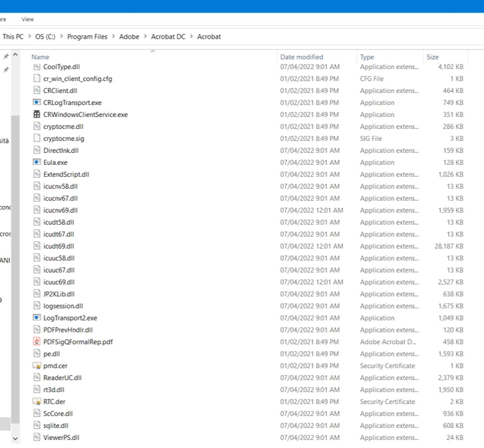
Task: Go to Adobe folder in address bar
Action: 130,37
